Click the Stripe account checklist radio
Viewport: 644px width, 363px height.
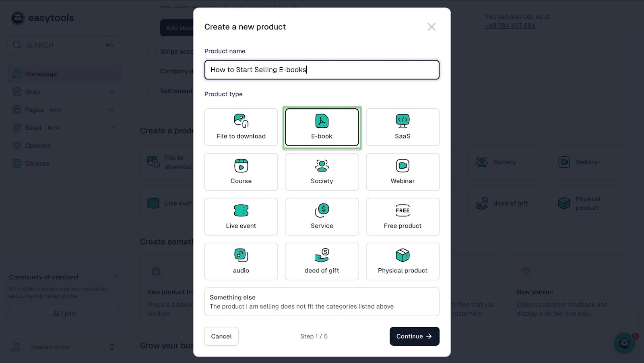[152, 52]
